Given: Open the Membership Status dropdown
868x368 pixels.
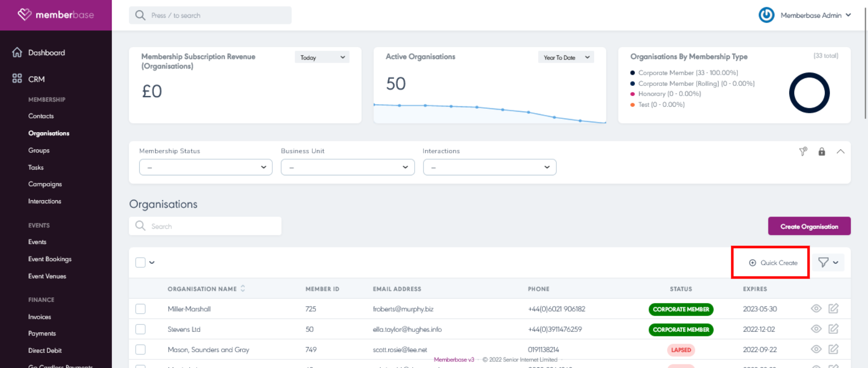Looking at the screenshot, I should pos(206,167).
